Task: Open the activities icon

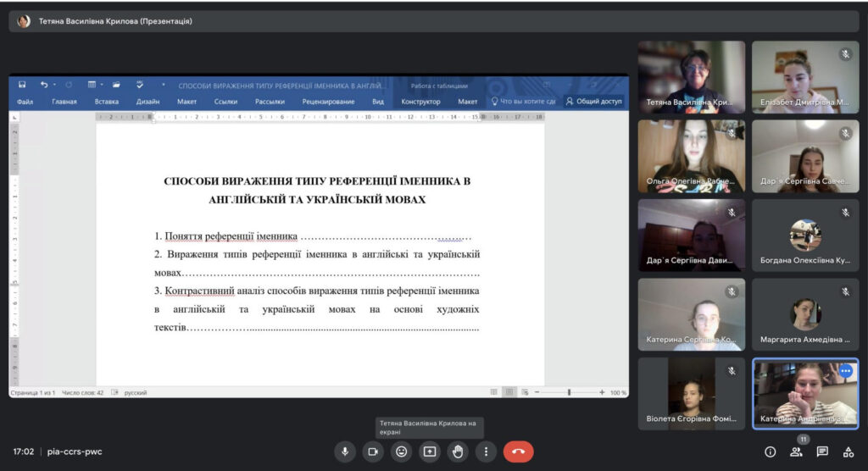Action: 848,452
